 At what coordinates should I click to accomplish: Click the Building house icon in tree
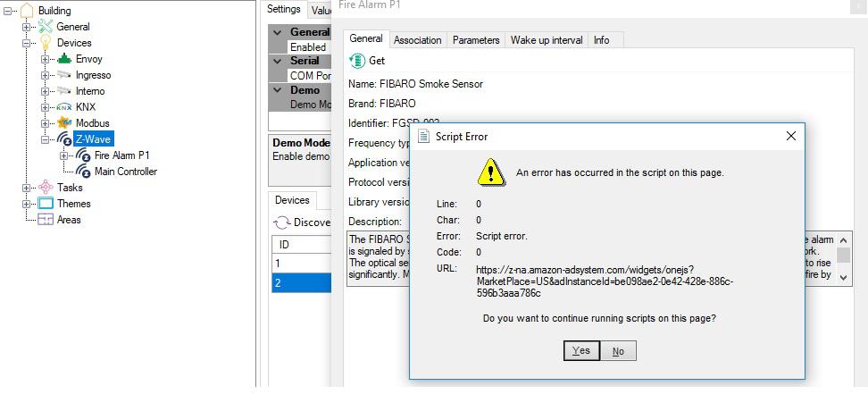[x=26, y=11]
